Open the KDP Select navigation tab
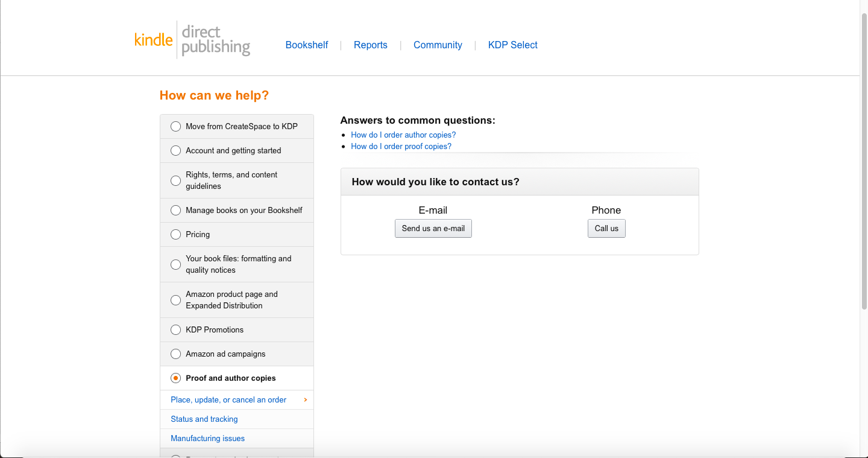The image size is (868, 458). coord(512,45)
